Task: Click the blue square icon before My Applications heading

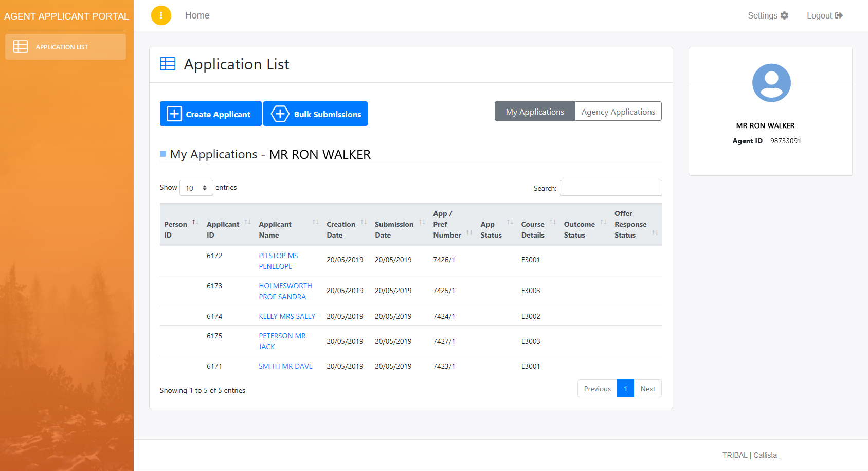Action: pyautogui.click(x=162, y=153)
